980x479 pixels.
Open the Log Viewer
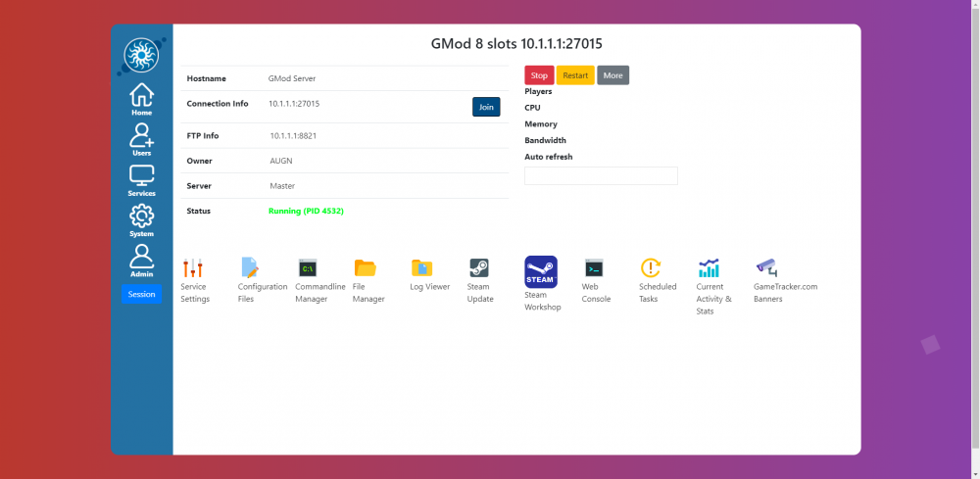click(422, 268)
